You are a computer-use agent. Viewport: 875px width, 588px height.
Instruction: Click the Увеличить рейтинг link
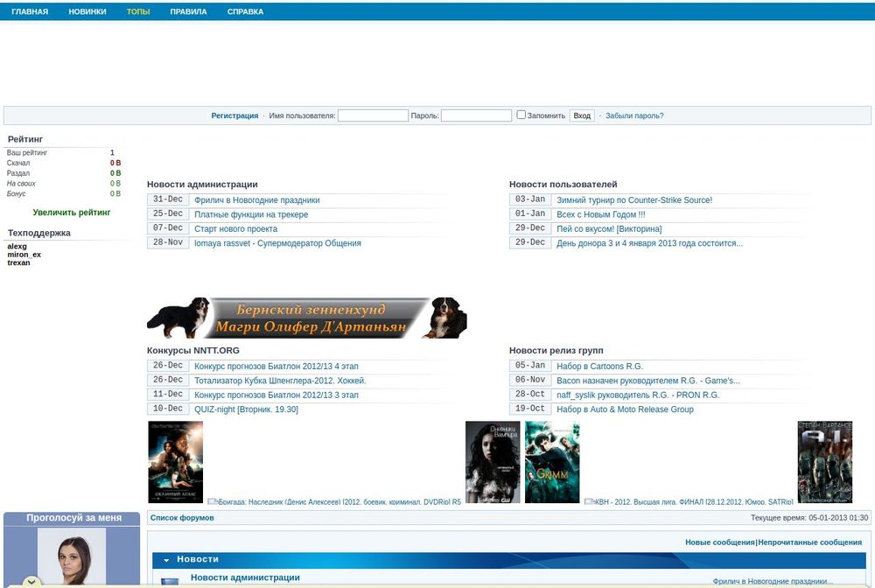(72, 212)
